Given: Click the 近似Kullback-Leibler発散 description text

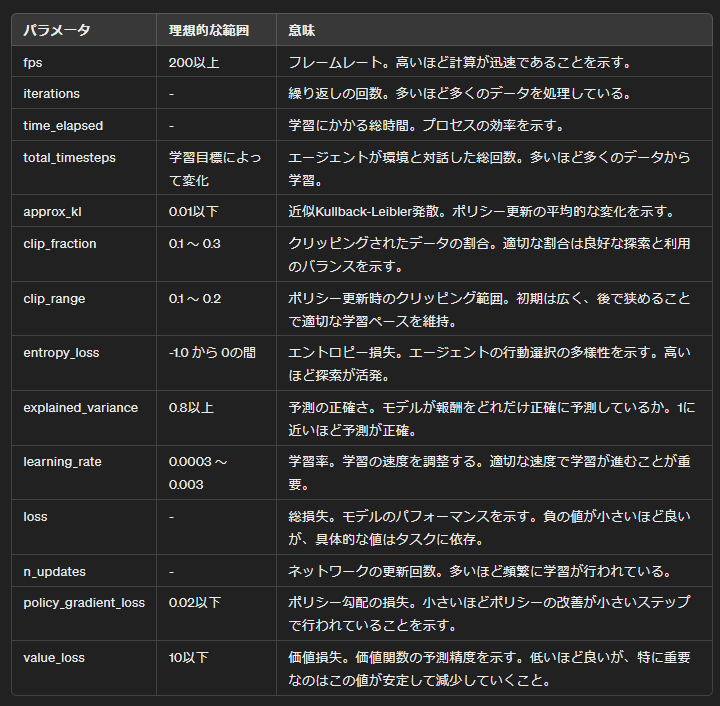Looking at the screenshot, I should tap(482, 212).
